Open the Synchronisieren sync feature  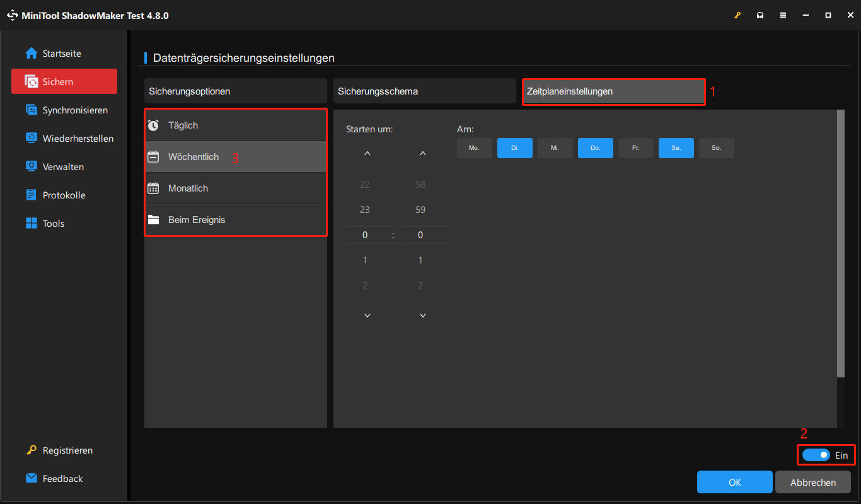71,110
